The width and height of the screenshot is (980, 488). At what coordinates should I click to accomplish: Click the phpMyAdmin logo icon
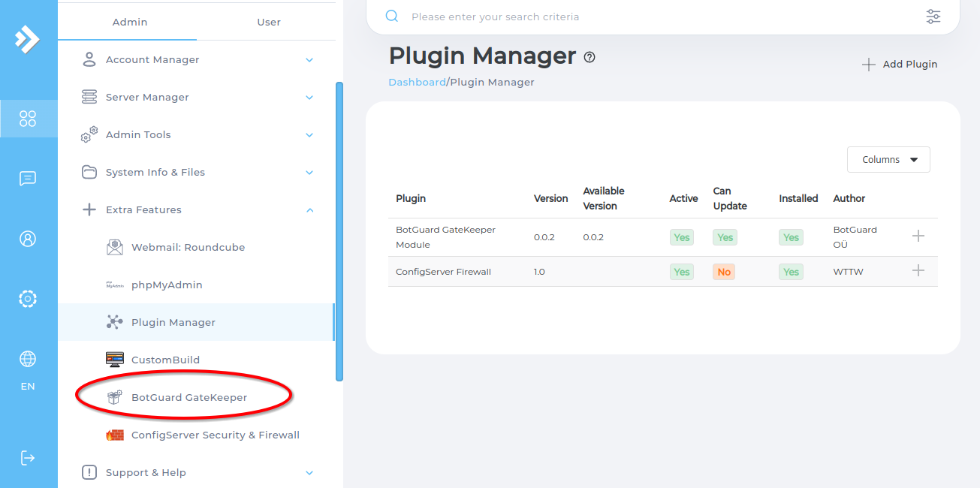(x=115, y=285)
